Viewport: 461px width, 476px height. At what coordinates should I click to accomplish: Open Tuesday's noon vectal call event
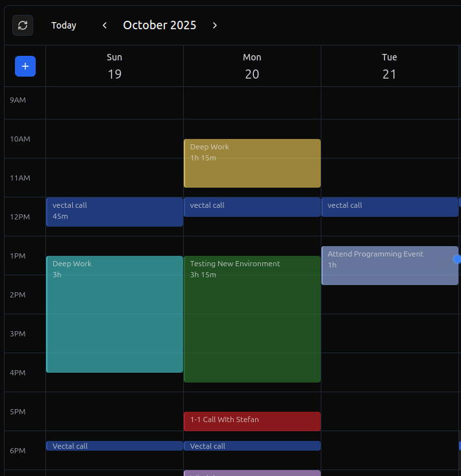390,207
